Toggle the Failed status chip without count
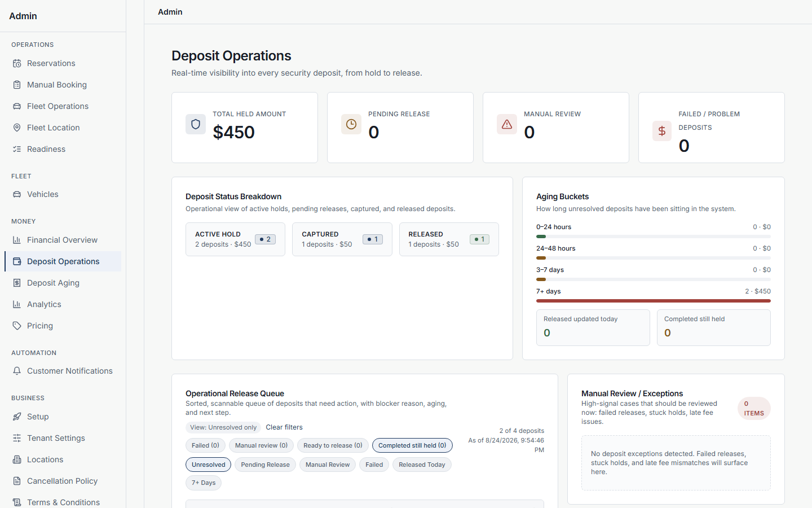The width and height of the screenshot is (812, 508). click(374, 465)
